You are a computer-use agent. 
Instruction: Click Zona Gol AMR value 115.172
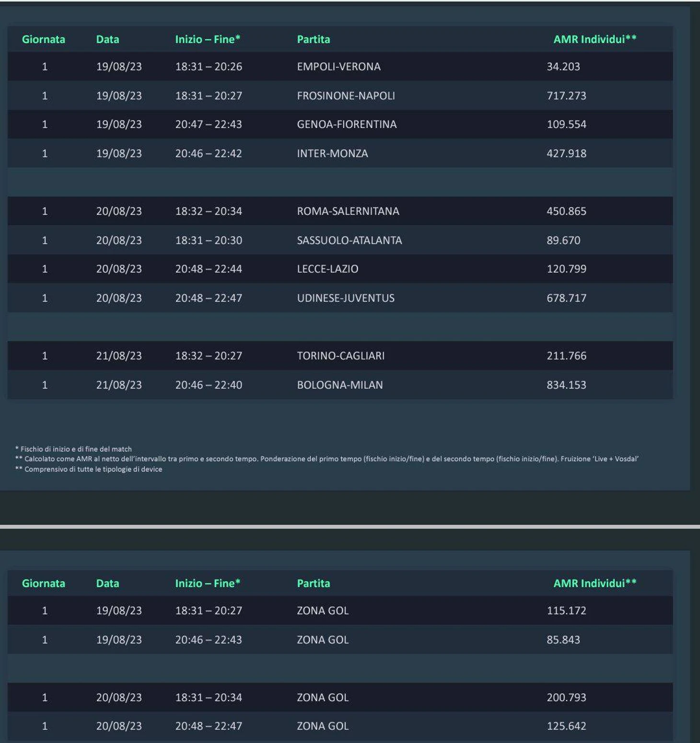coord(566,611)
